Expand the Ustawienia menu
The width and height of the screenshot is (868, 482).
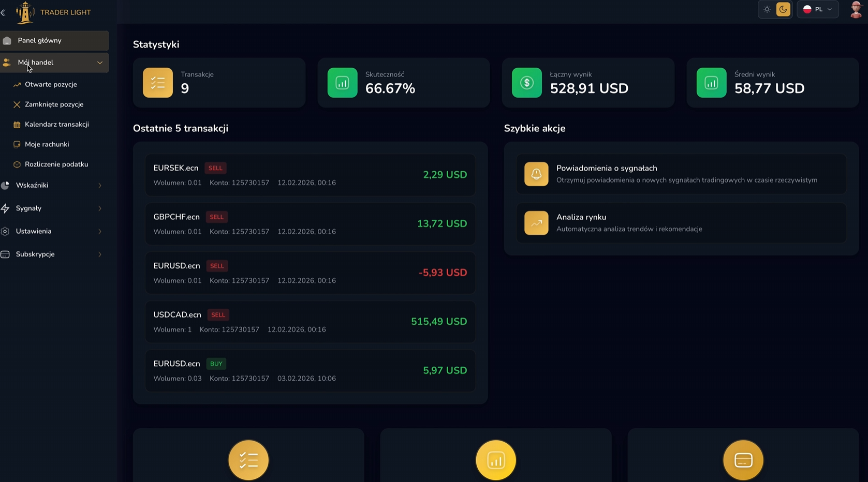34,231
